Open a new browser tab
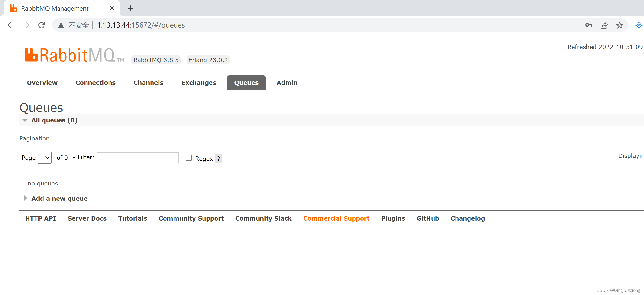Viewport: 644px width, 295px height. click(x=130, y=8)
